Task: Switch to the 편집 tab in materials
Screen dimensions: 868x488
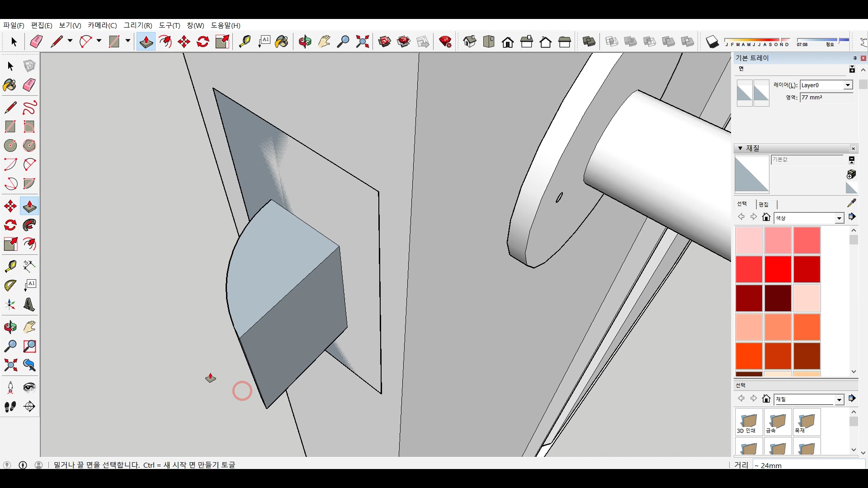Action: [x=764, y=204]
